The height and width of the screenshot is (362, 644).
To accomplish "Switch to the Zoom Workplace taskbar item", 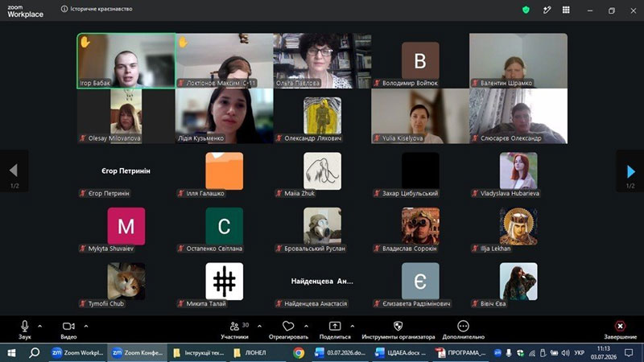I will coord(77,352).
